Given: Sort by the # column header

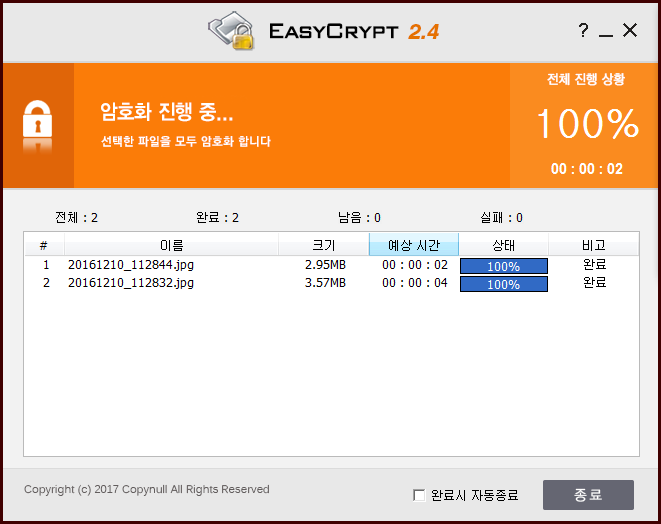Looking at the screenshot, I should (44, 245).
